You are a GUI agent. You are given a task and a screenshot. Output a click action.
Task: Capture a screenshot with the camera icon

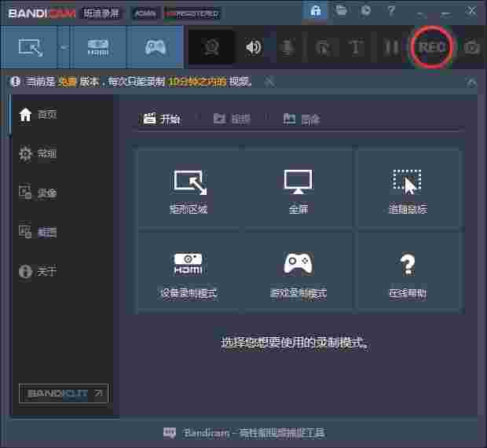(x=472, y=48)
